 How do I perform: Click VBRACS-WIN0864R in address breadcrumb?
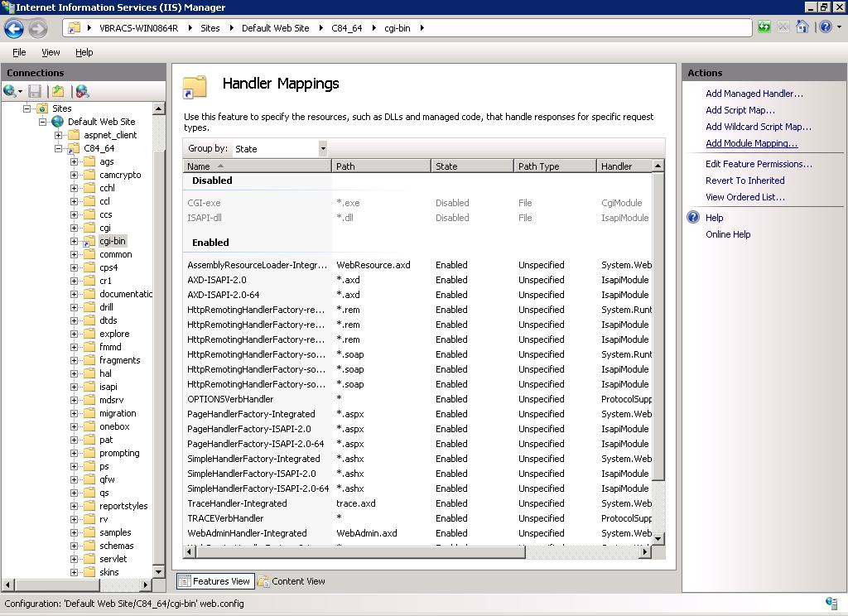point(138,28)
